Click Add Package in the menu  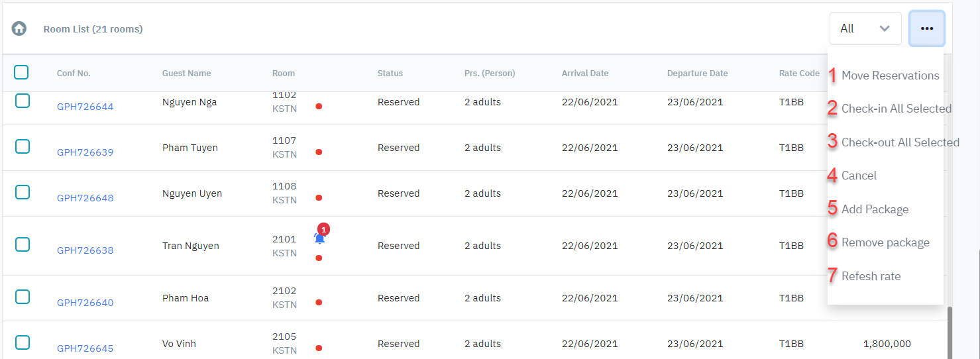tap(875, 209)
